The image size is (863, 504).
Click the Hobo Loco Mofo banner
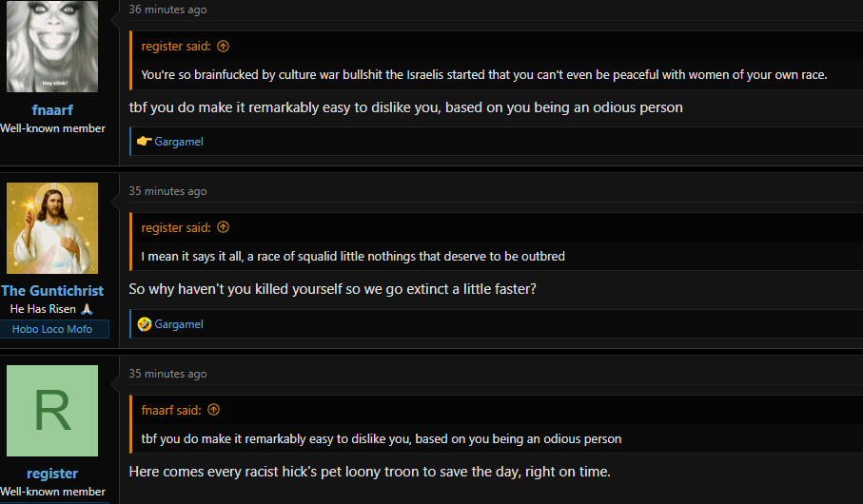pyautogui.click(x=52, y=329)
